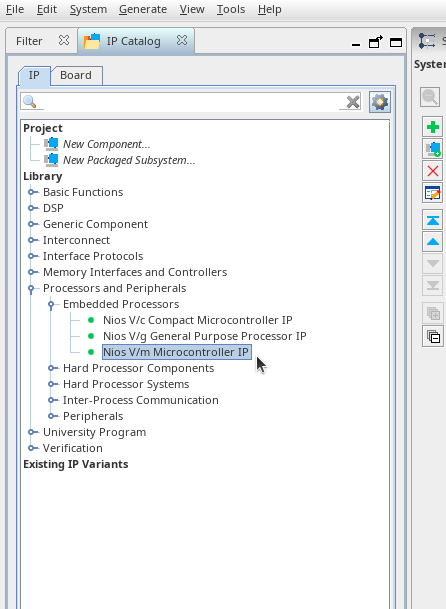Click the collapse-all stacked squares minus icon
This screenshot has width=446, height=609.
432,336
